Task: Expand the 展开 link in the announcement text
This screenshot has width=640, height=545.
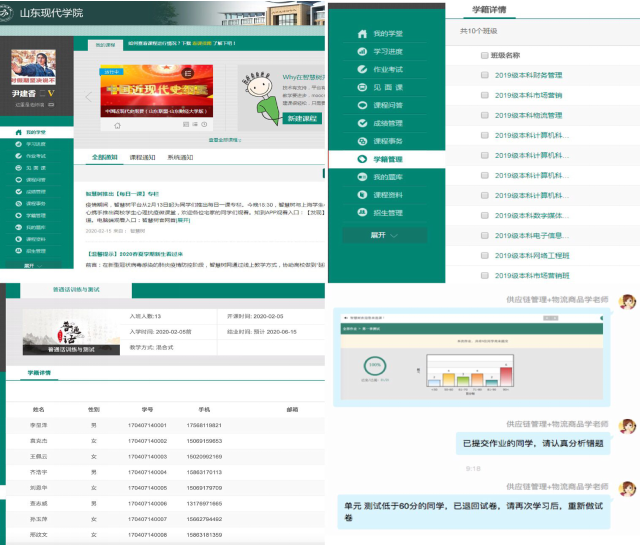Action: tap(184, 220)
